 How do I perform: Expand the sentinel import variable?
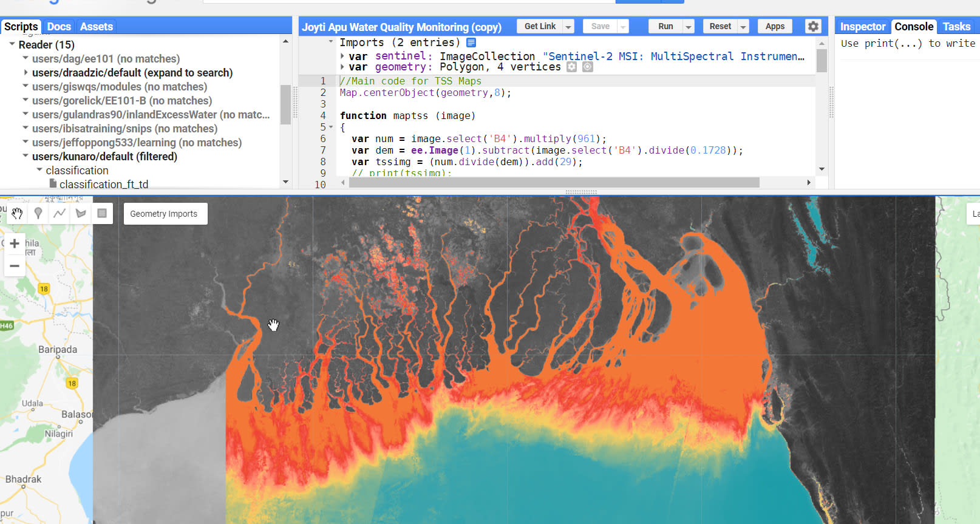pyautogui.click(x=342, y=56)
